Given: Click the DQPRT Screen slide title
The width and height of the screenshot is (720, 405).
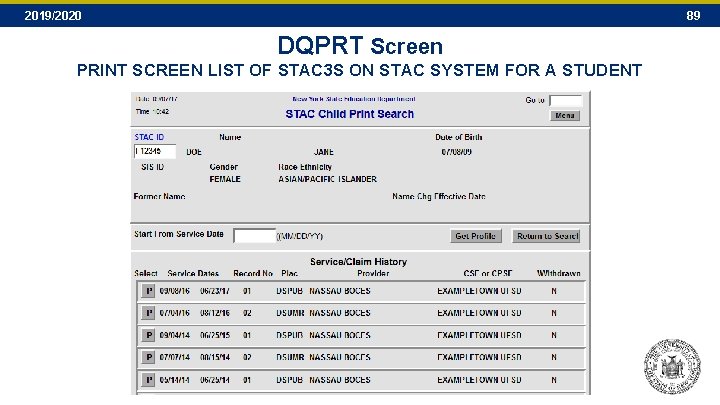Looking at the screenshot, I should 360,45.
